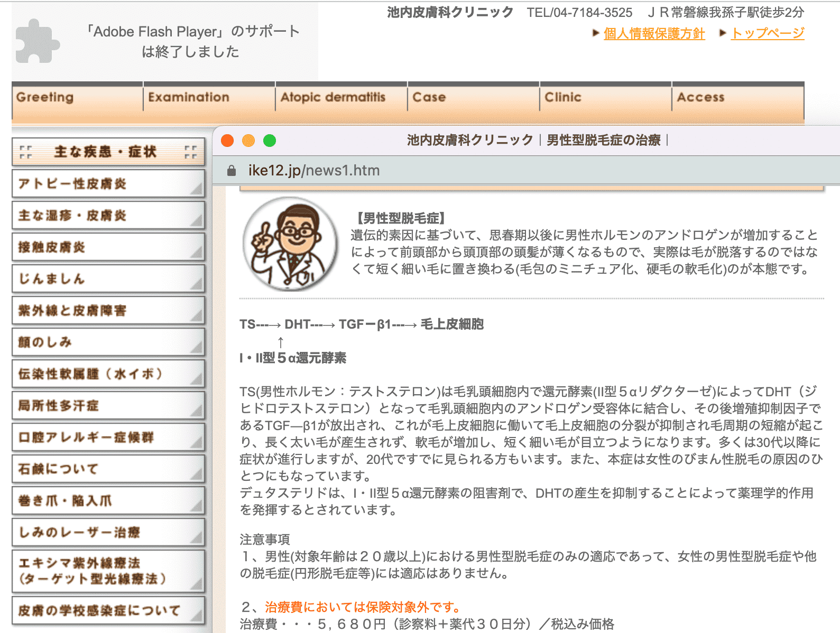Open しみのレーザー治療 sidebar item
Screen dimensions: 840x633
click(x=108, y=533)
